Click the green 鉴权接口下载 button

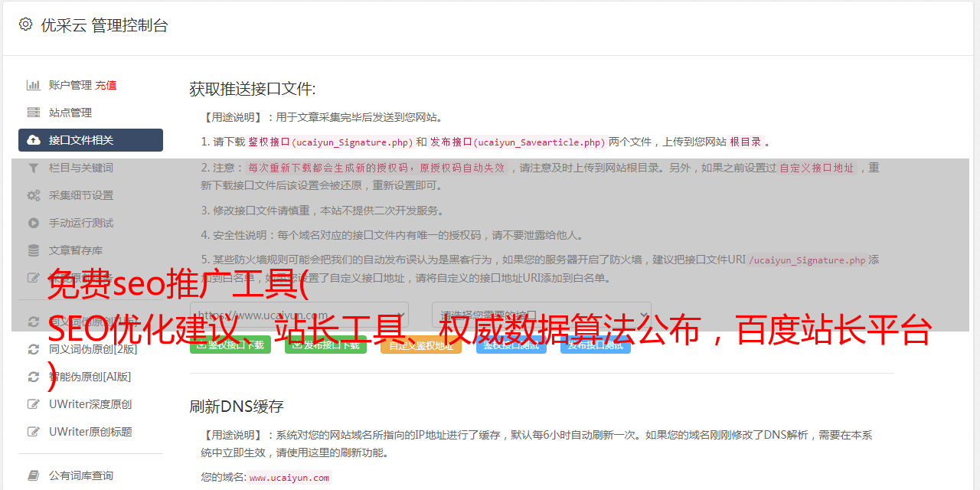pos(230,345)
